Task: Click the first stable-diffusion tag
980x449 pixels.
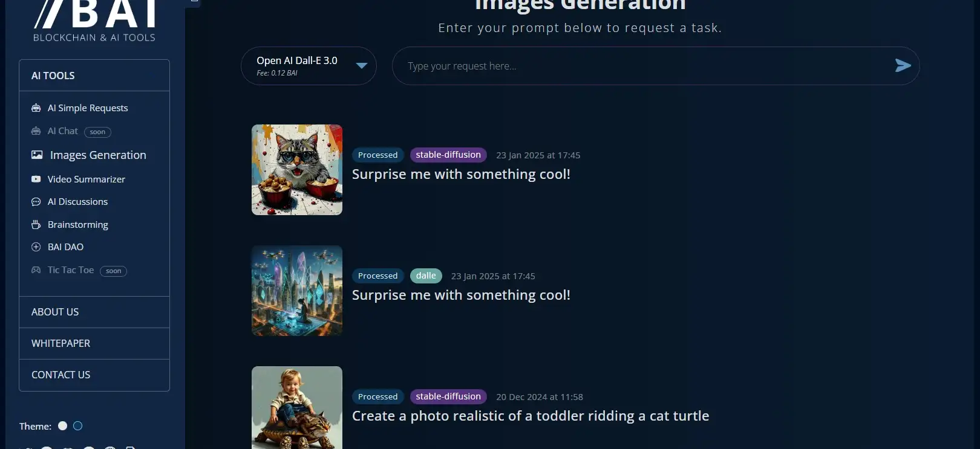Action: pos(448,155)
